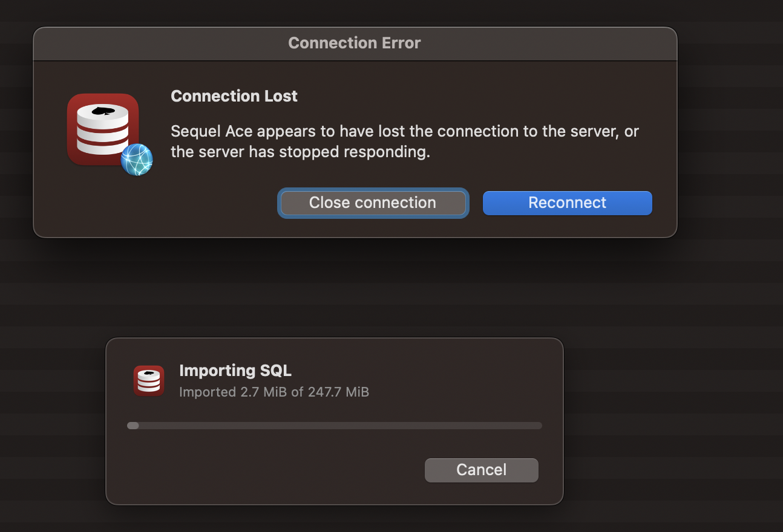Click the Importing SQL dialog heading
Viewport: 783px width, 532px height.
pyautogui.click(x=235, y=370)
